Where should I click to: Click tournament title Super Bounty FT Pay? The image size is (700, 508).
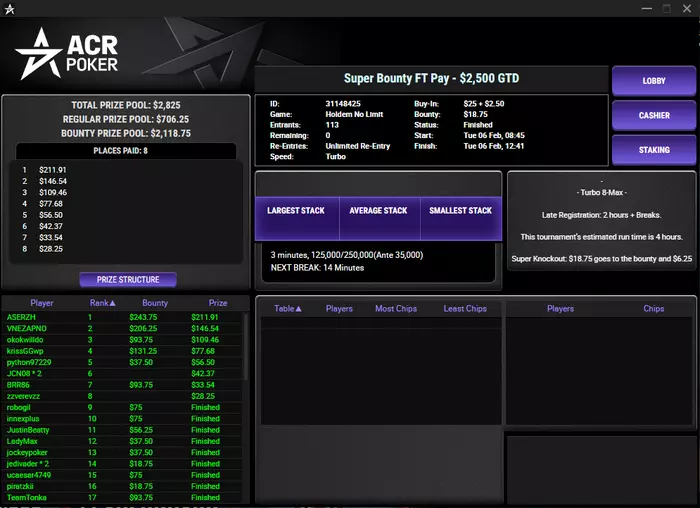click(431, 79)
